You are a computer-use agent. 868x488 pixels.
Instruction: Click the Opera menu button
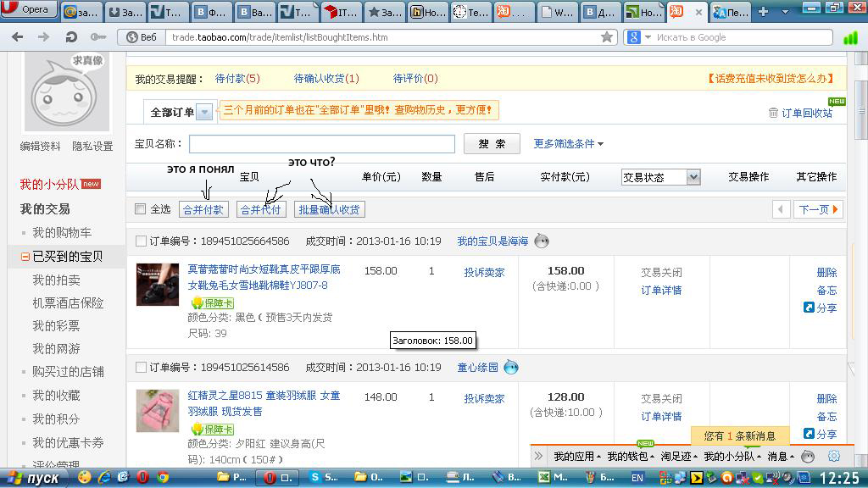pos(29,10)
